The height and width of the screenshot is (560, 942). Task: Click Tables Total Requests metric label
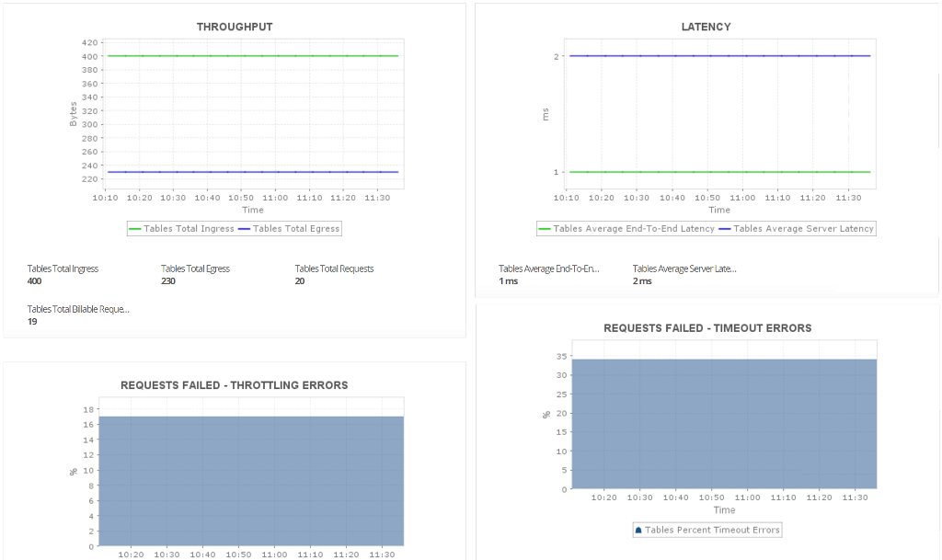point(334,269)
